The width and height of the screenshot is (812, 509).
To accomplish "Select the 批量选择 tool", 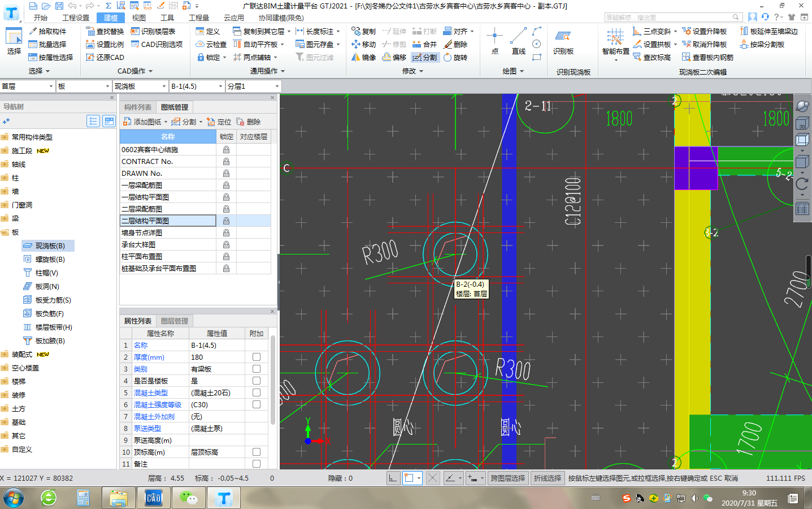I will click(x=47, y=44).
